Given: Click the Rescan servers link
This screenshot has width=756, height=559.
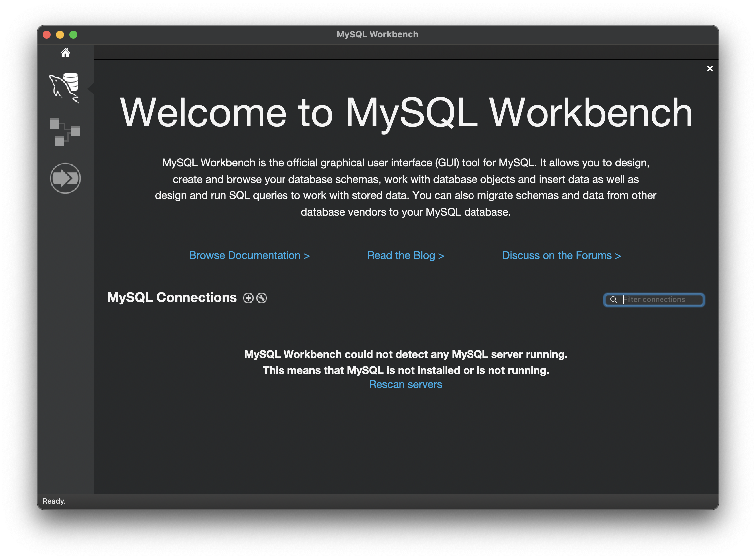Looking at the screenshot, I should coord(405,385).
